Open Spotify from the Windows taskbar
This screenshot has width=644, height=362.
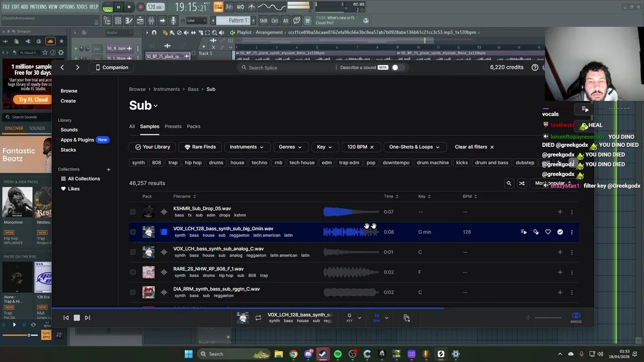point(338,354)
